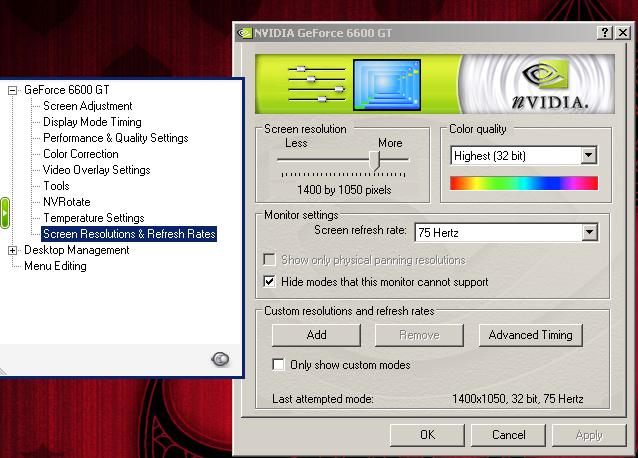
Task: Select GeForce 6600 GT root item
Action: click(67, 90)
